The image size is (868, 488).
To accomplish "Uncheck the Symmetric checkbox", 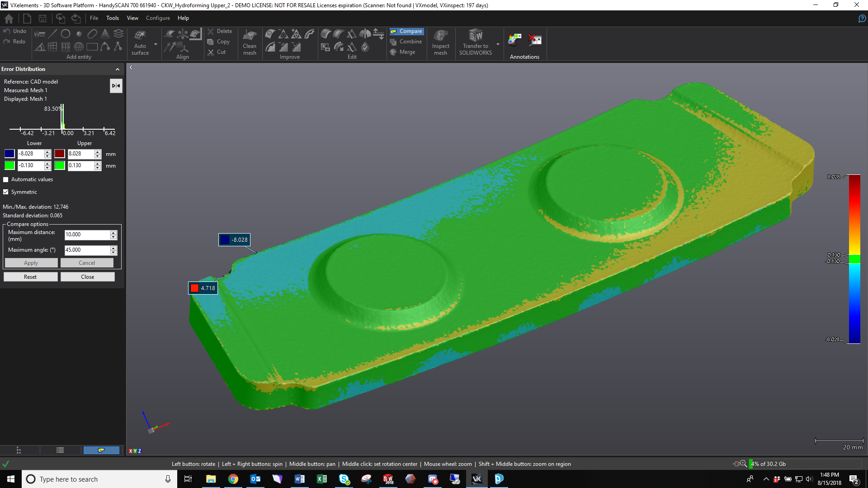I will (x=6, y=192).
